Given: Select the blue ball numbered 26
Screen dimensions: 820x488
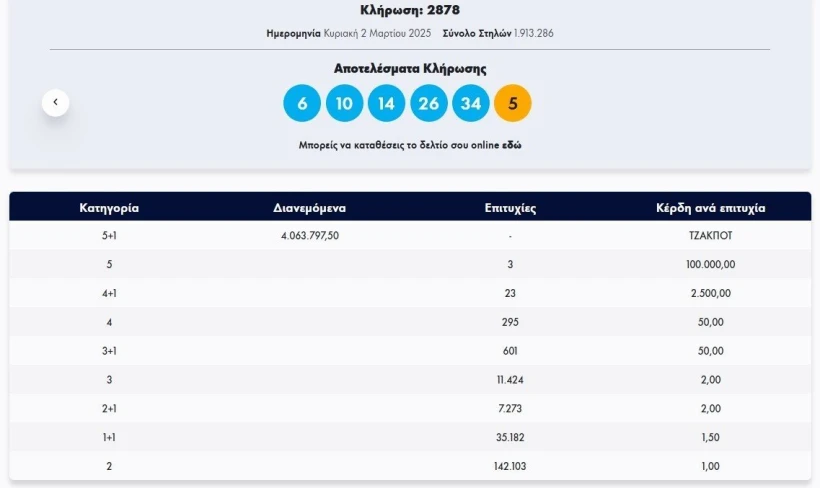Looking at the screenshot, I should tap(429, 103).
